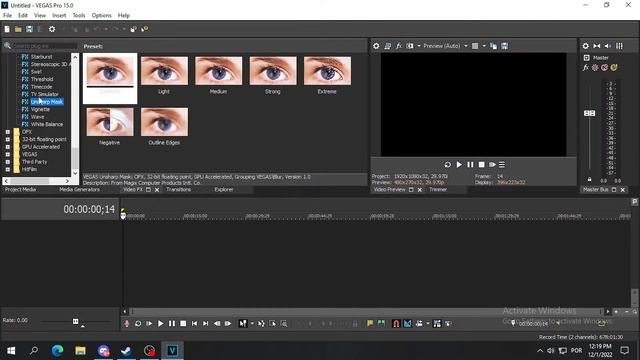This screenshot has width=640, height=360.
Task: Expand the OFX folder in the plug-in tree
Action: [x=7, y=132]
